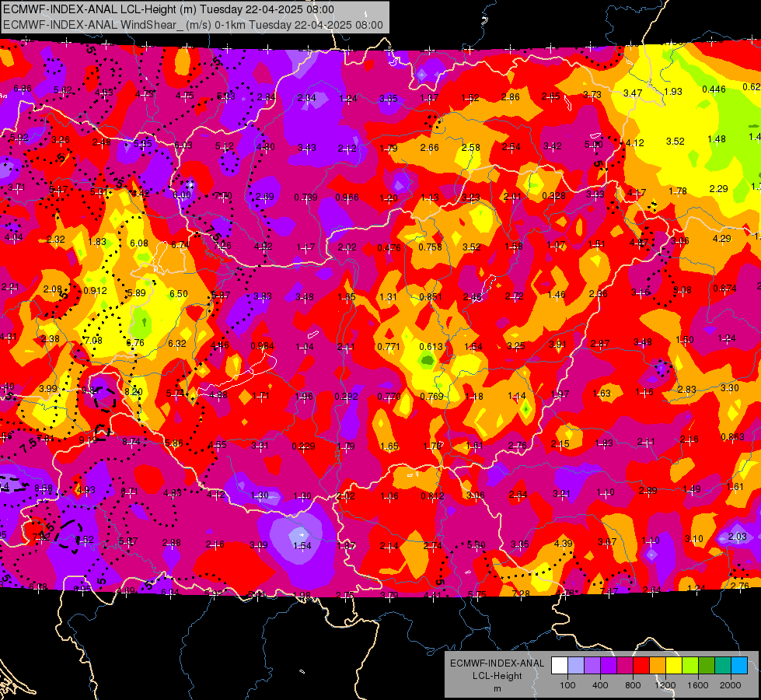Image resolution: width=761 pixels, height=700 pixels.
Task: Click the wind shear value 3.73
Action: 592,95
